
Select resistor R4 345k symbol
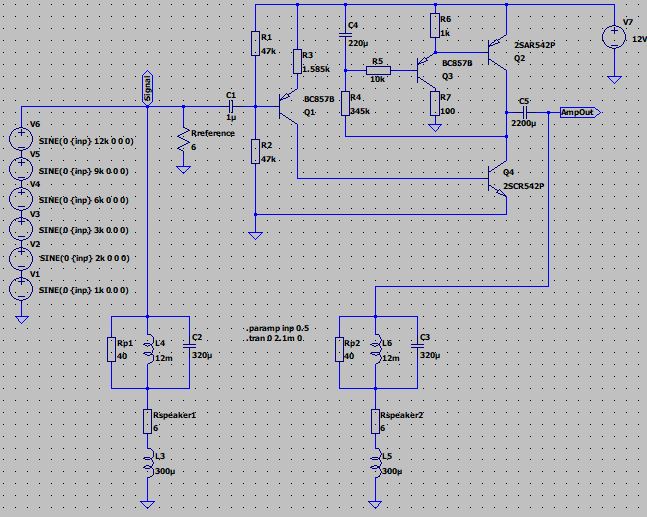345,104
